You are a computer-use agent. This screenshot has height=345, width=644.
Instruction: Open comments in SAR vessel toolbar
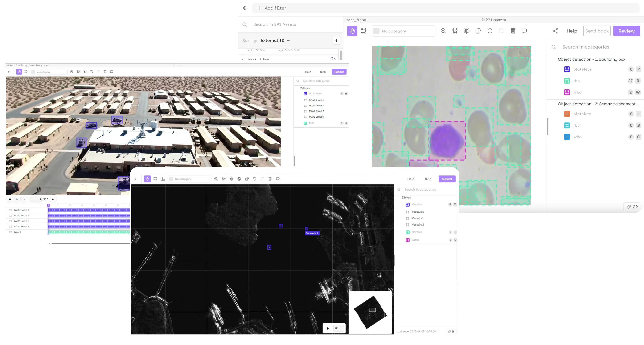(278, 179)
